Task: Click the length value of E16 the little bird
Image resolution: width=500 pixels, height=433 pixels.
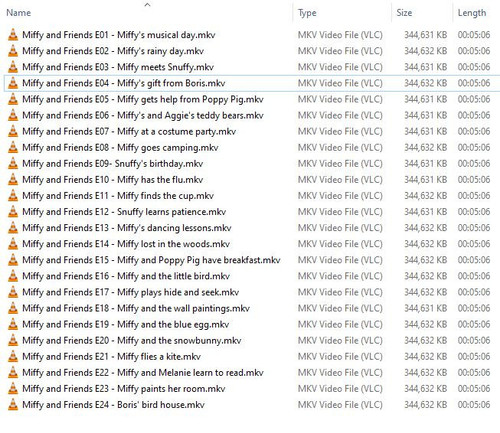Action: click(x=474, y=276)
